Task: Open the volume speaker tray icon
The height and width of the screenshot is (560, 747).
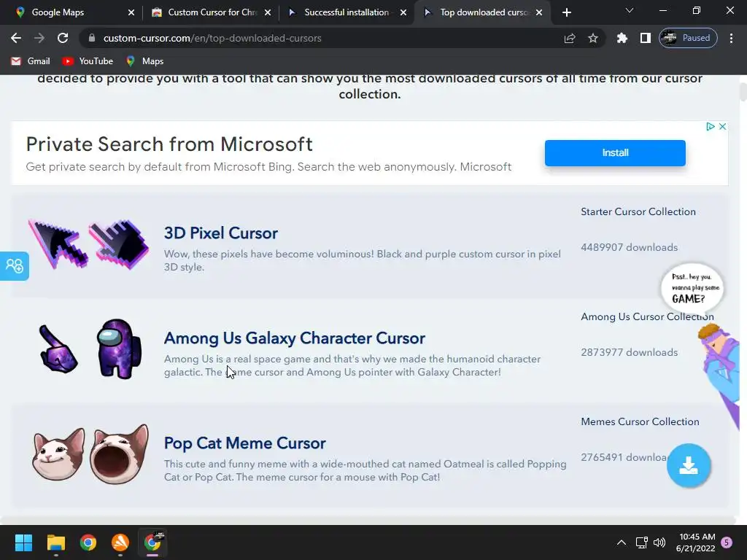Action: tap(659, 542)
